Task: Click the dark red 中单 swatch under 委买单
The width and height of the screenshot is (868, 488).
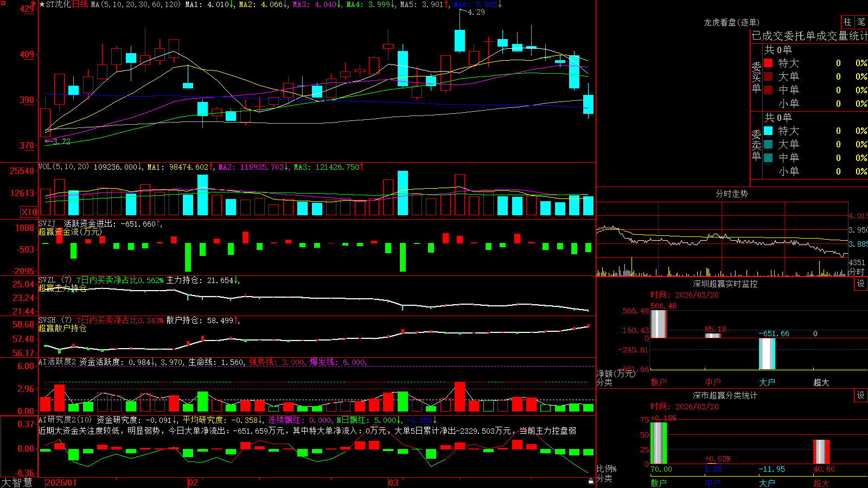Action: click(768, 90)
